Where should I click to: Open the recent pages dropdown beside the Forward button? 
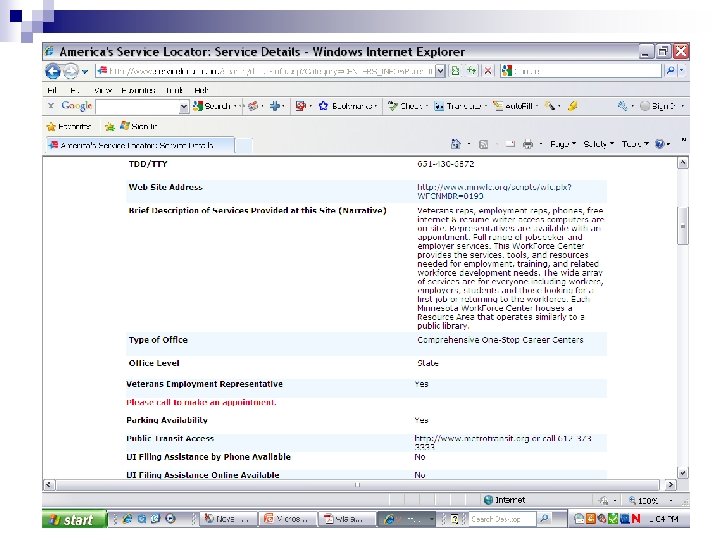coord(85,71)
